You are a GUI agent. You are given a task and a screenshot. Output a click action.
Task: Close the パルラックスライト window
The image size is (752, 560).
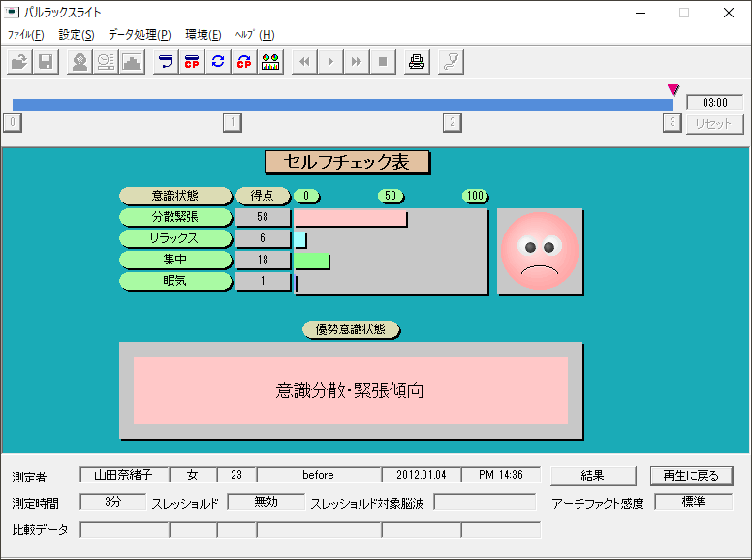coord(729,13)
